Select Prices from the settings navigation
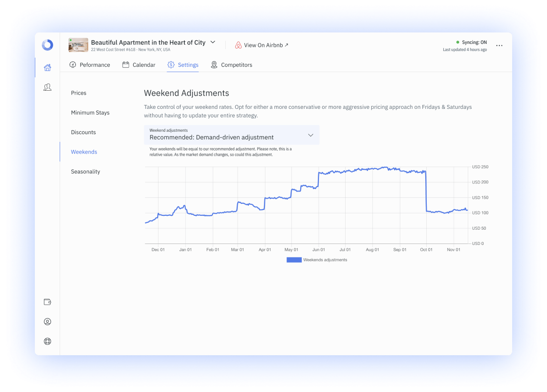Screen dimensions: 547x392 point(78,93)
